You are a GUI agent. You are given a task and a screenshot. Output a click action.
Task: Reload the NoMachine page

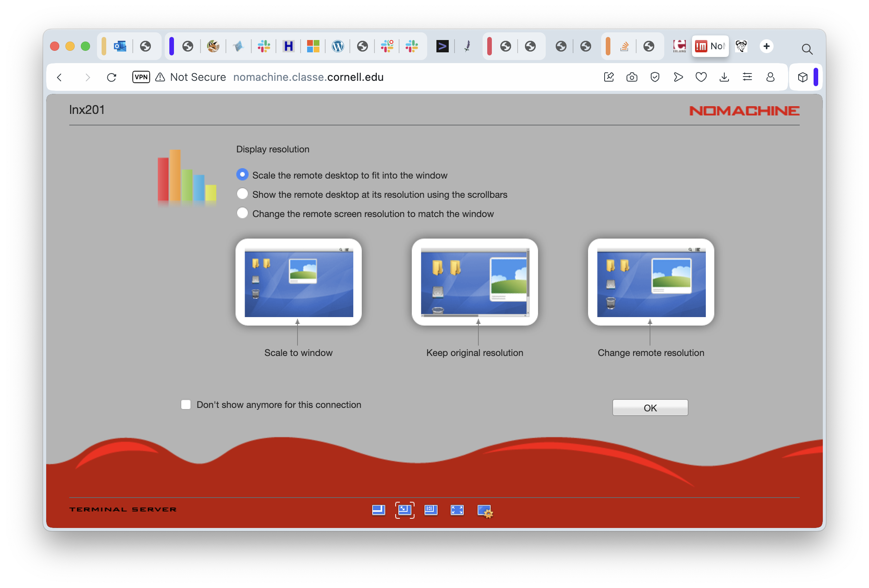tap(112, 77)
